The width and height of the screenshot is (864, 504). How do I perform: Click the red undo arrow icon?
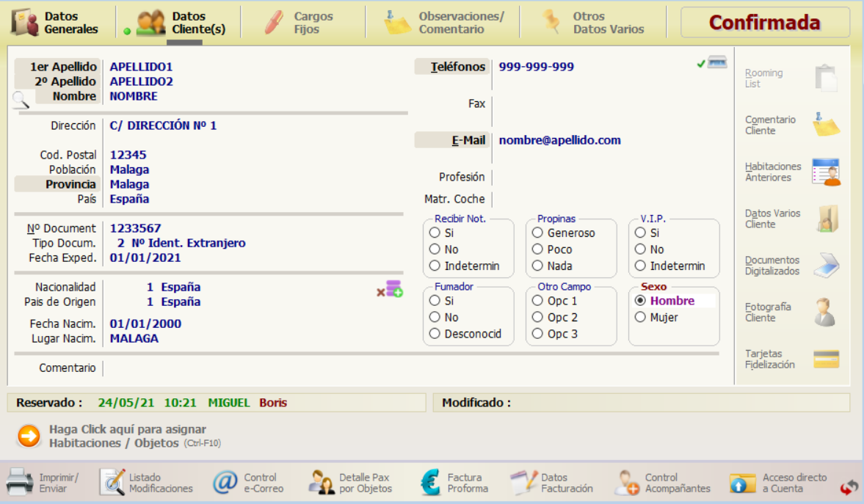849,487
